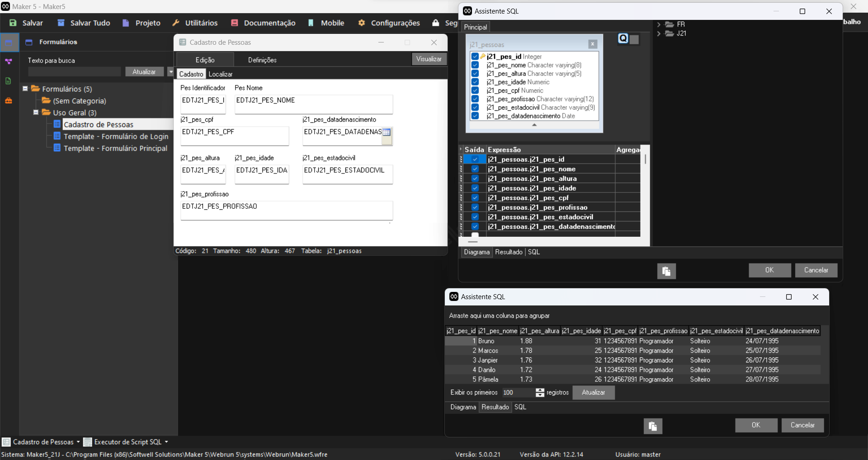
Task: Open Resultado tab in upper Assistente SQL
Action: click(x=509, y=252)
